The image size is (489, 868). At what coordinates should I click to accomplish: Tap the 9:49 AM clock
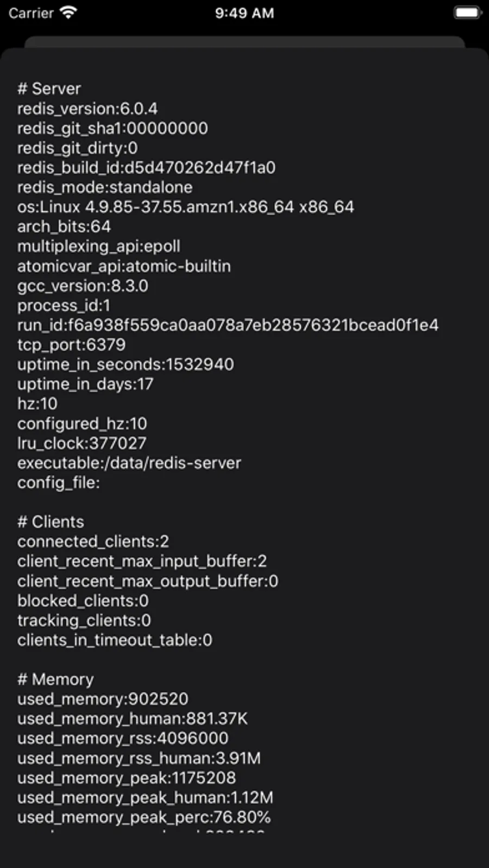click(244, 13)
